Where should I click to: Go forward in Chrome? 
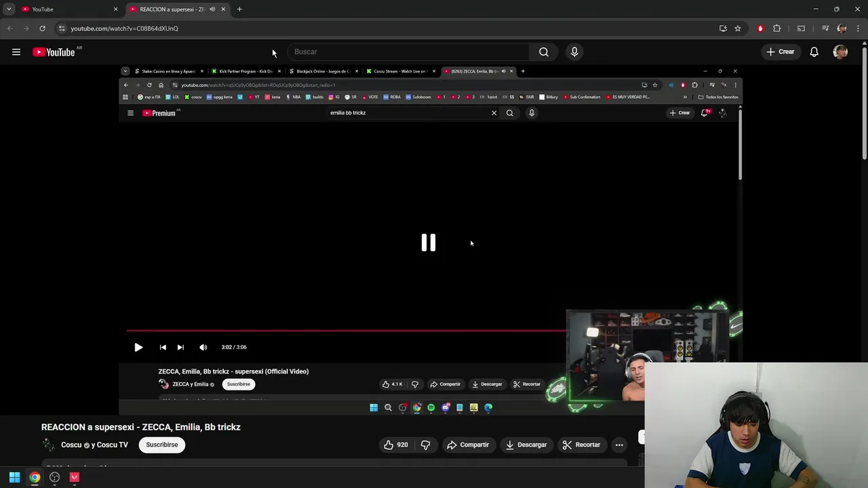[26, 28]
